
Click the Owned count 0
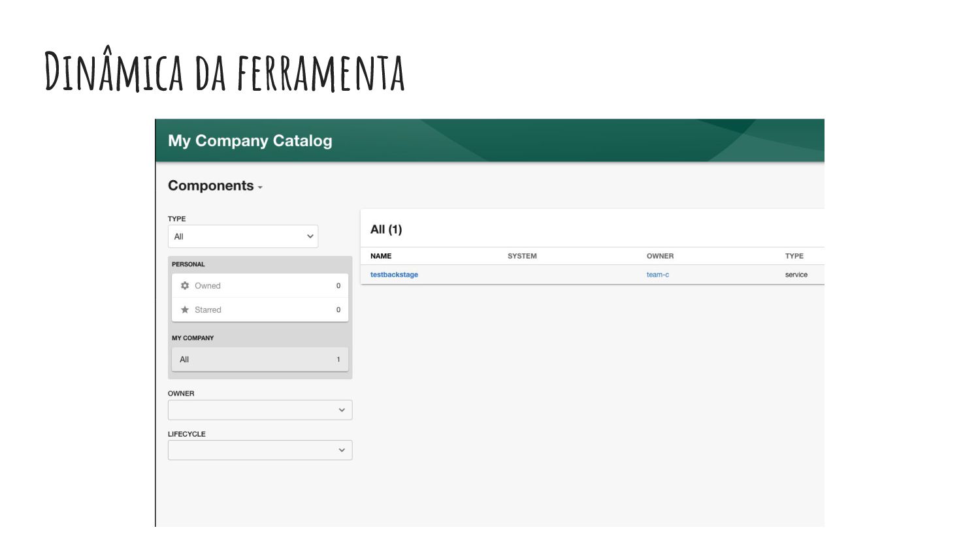click(x=338, y=286)
